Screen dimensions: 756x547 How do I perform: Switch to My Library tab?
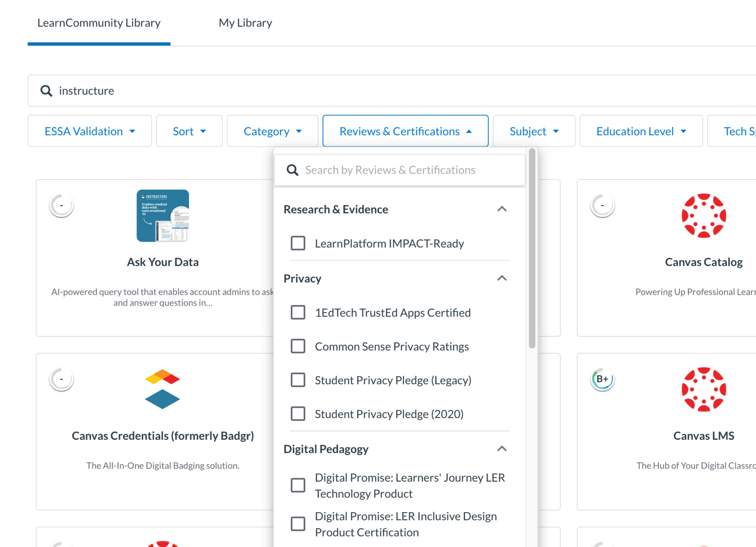245,23
